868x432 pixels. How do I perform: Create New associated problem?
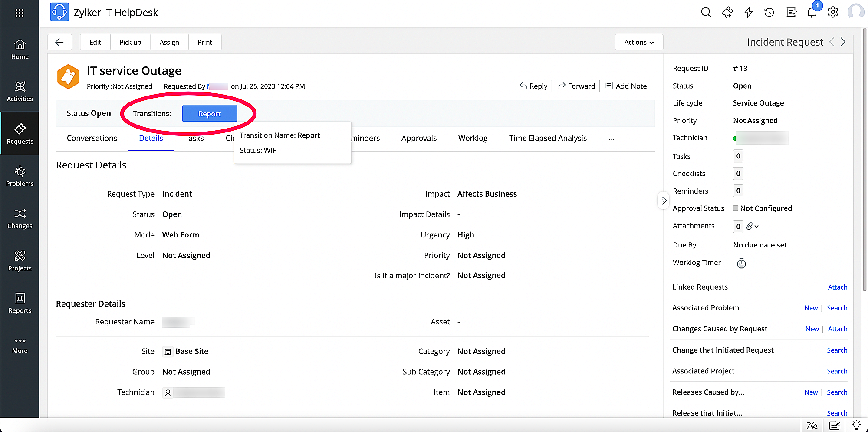(811, 308)
